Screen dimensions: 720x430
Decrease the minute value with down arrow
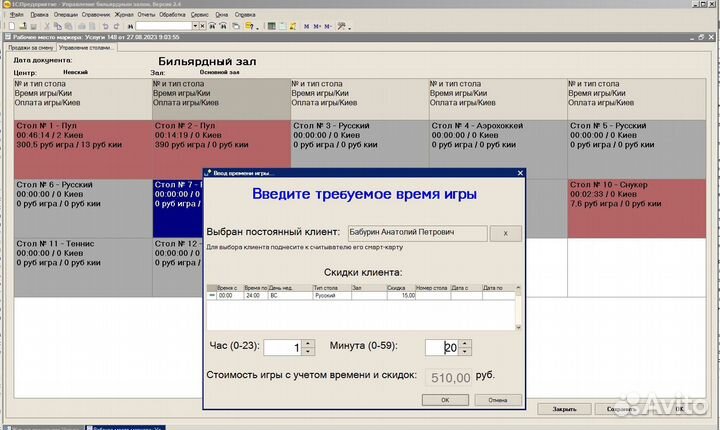click(x=465, y=352)
